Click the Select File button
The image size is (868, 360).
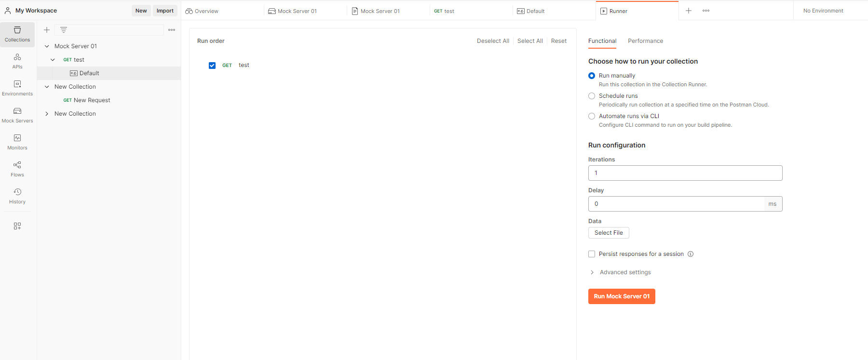tap(609, 233)
